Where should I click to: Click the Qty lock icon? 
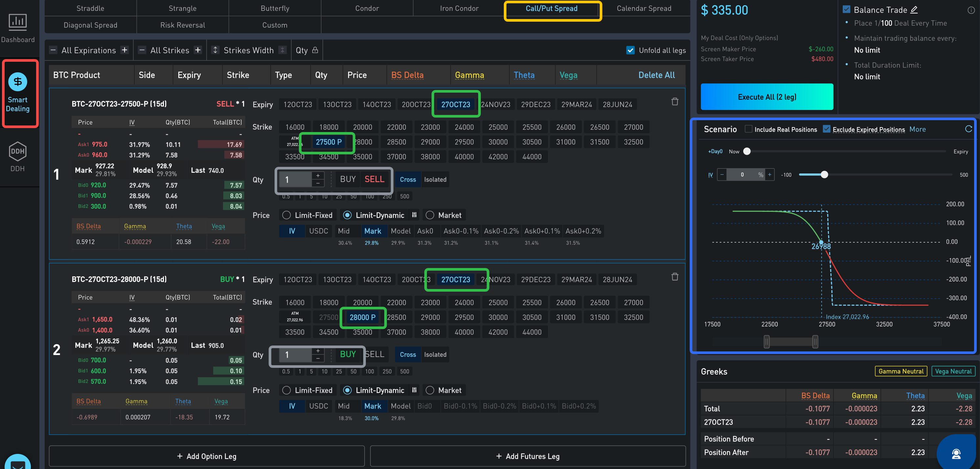click(x=315, y=50)
